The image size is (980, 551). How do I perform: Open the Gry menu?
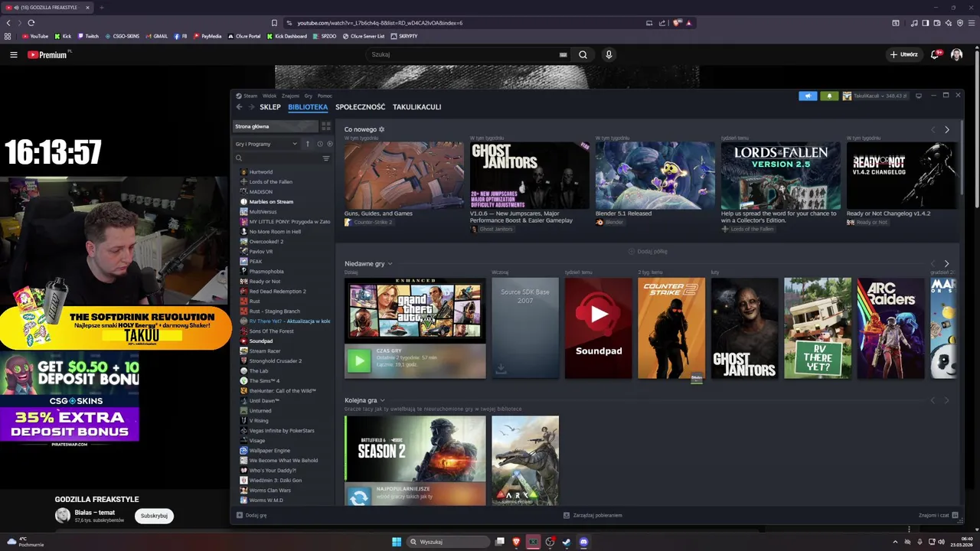tap(309, 96)
